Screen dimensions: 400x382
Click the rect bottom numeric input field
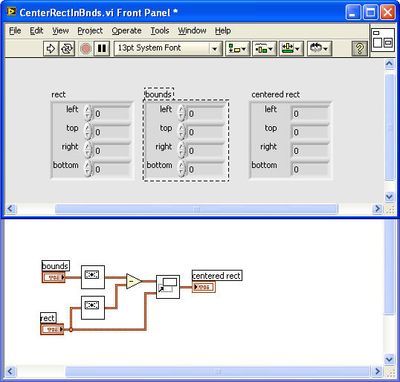pos(111,169)
